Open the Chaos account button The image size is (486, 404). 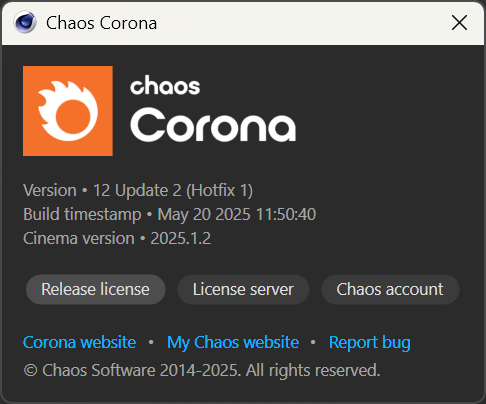[390, 289]
